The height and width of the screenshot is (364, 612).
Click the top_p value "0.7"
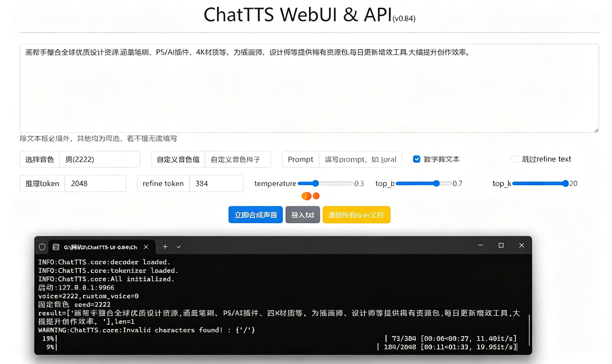point(457,184)
